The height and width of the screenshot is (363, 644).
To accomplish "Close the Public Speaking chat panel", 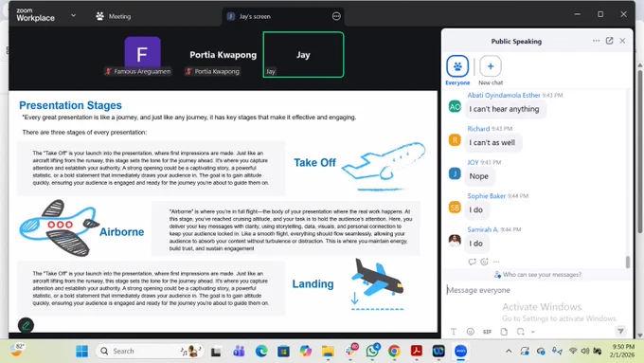I will pos(622,41).
